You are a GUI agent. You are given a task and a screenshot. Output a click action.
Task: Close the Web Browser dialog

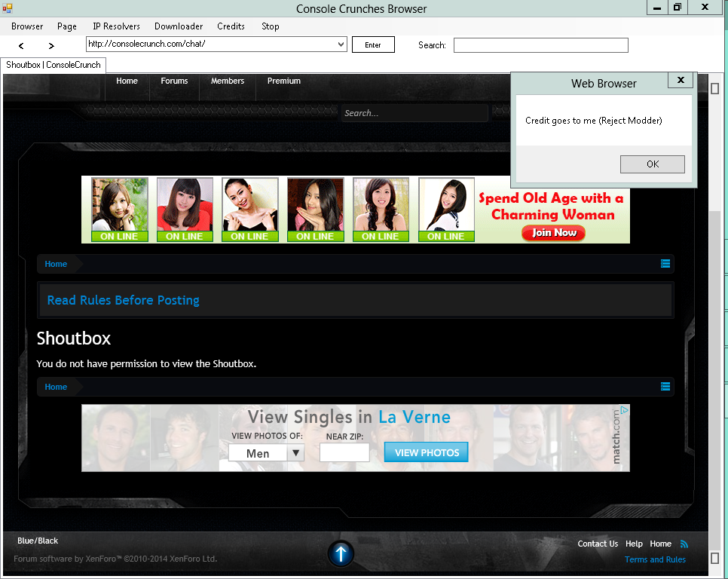(x=681, y=80)
